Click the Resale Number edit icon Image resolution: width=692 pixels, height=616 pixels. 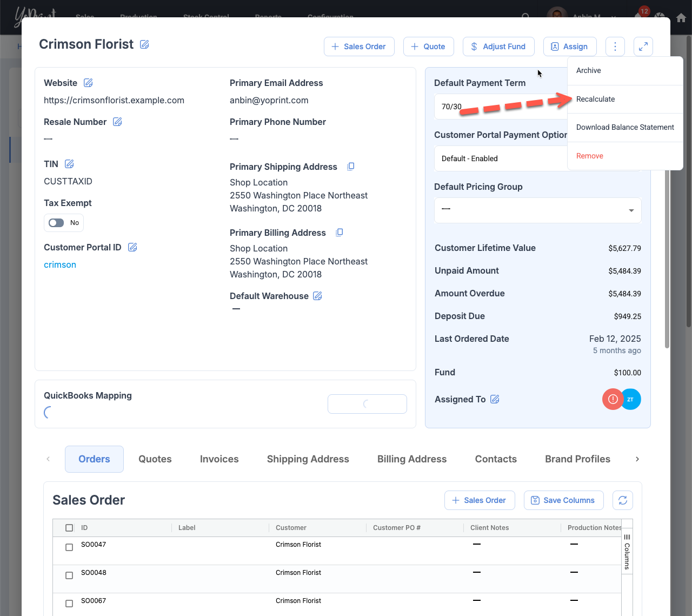pos(117,122)
